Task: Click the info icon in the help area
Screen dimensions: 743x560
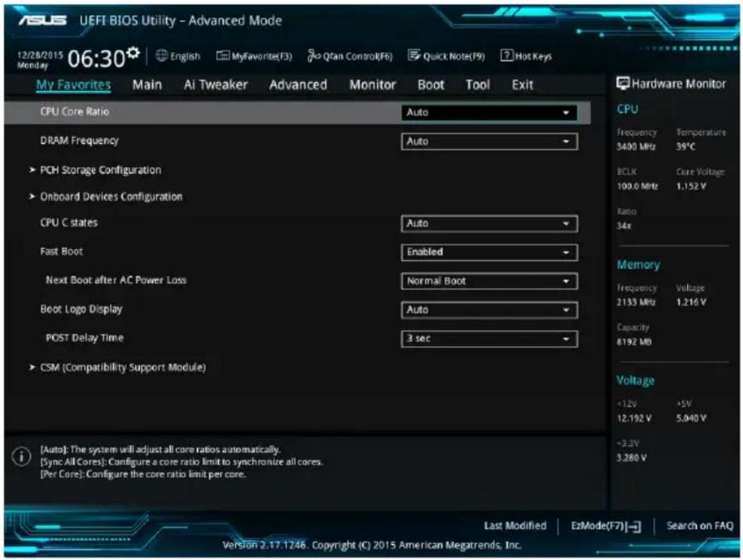Action: 21,456
